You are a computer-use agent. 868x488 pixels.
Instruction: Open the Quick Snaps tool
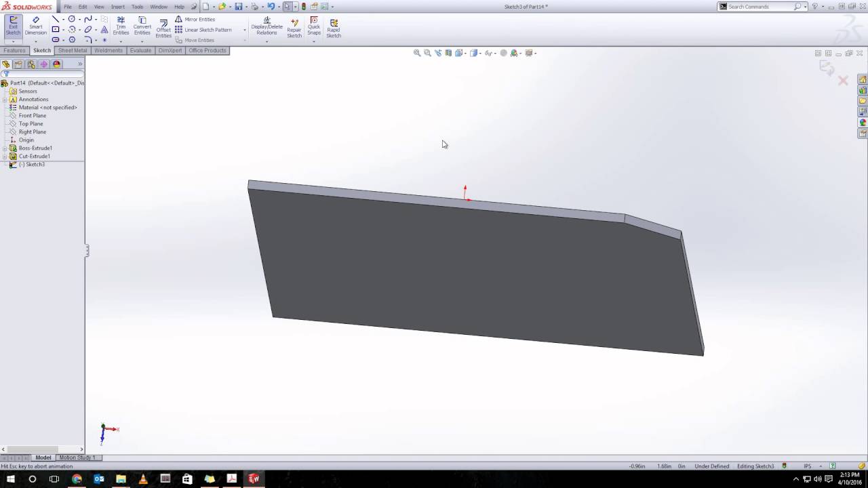(x=314, y=26)
